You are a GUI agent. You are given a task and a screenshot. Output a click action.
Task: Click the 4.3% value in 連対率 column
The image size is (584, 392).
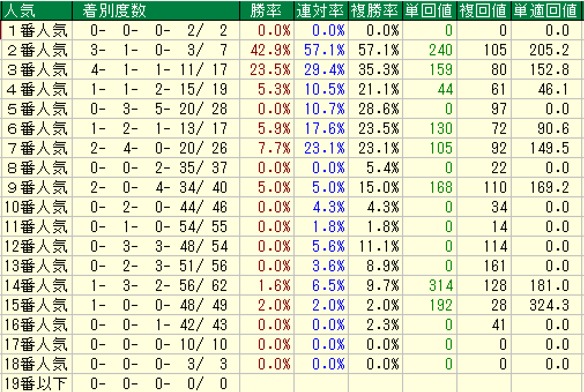[329, 207]
